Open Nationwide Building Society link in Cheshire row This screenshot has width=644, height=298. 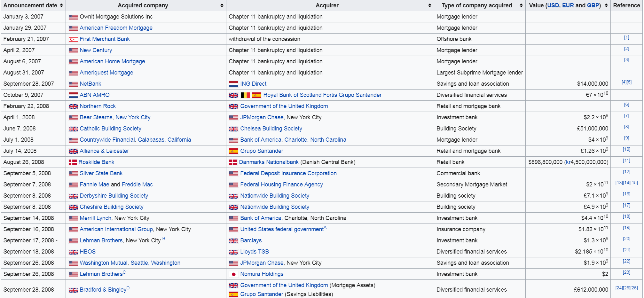click(x=275, y=207)
